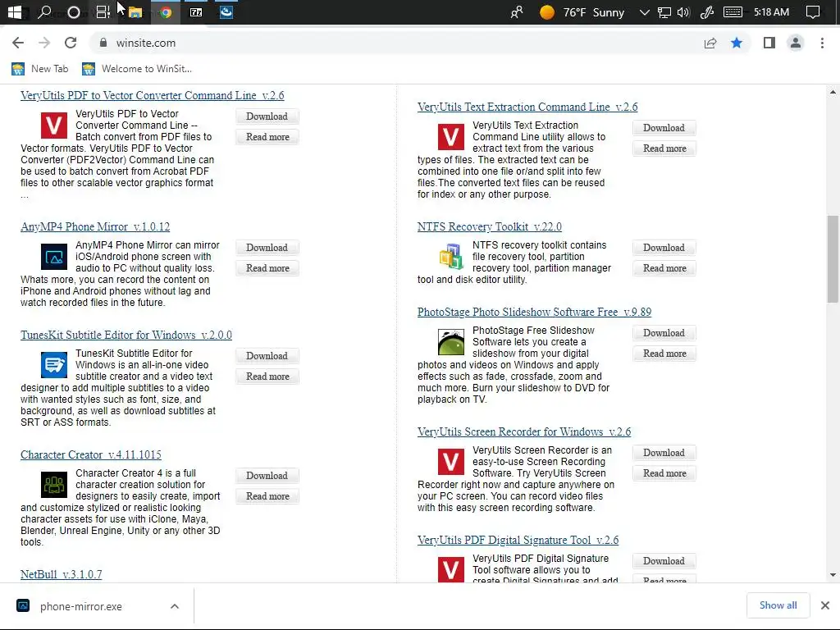840x630 pixels.
Task: Click the AnyMP4 Phone Mirror icon
Action: pyautogui.click(x=54, y=257)
